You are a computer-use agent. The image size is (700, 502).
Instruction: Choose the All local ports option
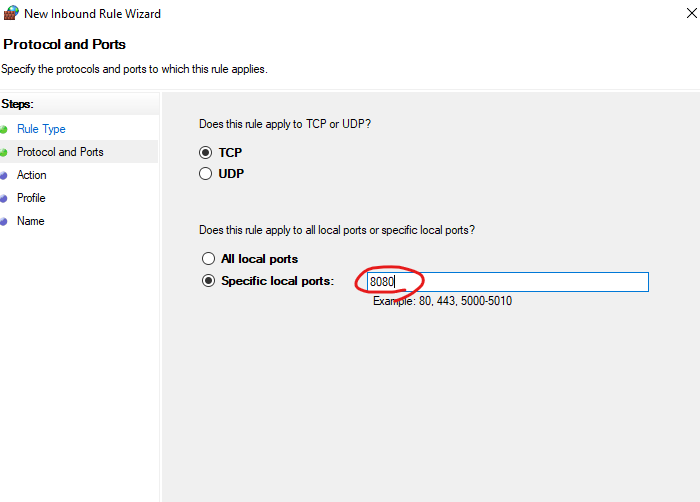pos(208,259)
